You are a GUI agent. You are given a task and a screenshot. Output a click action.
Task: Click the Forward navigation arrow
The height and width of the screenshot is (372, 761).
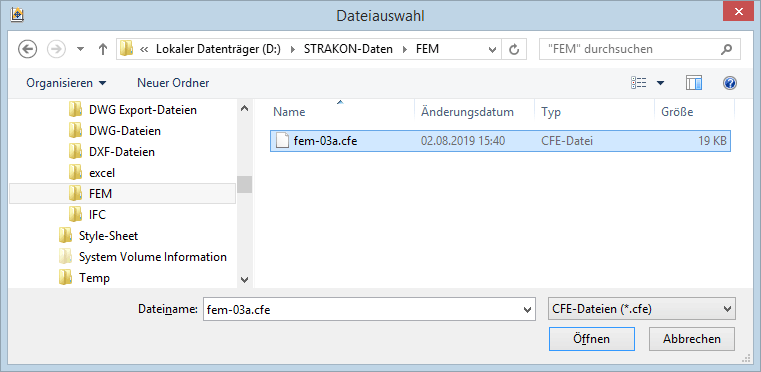coord(56,49)
